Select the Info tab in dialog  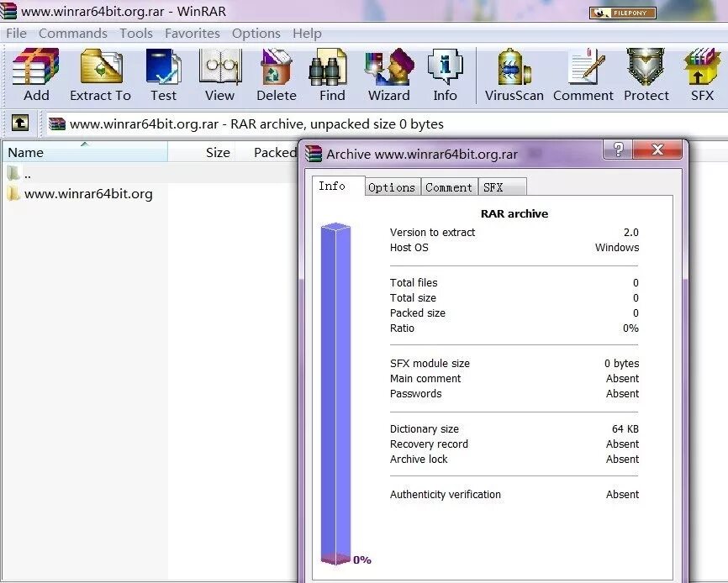tap(338, 186)
